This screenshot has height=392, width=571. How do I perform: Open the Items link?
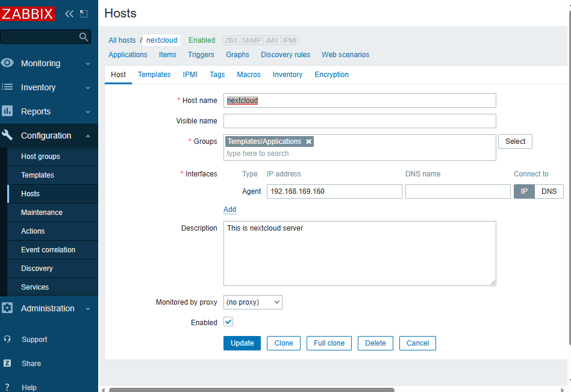click(167, 55)
